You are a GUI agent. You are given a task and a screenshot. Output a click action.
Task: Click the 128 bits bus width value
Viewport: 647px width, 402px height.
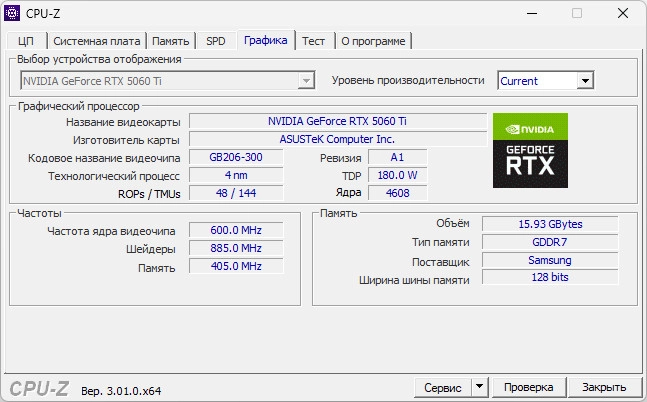tap(550, 277)
